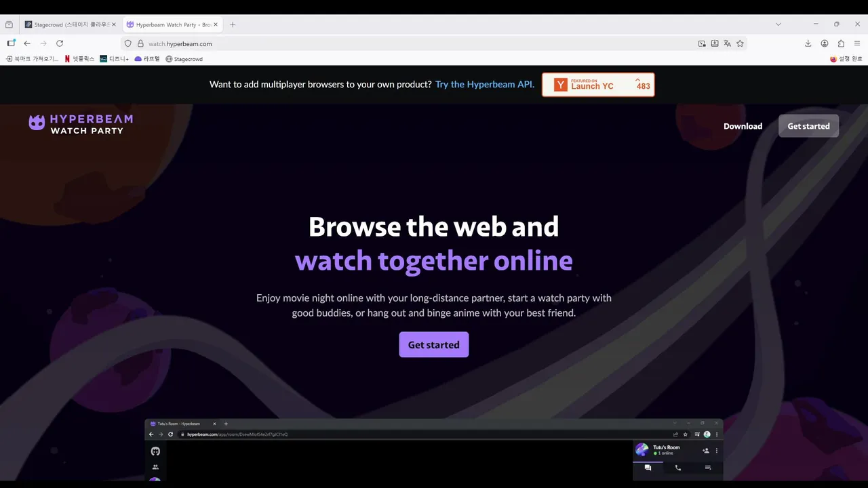
Task: Show site security lock info
Action: coord(140,43)
